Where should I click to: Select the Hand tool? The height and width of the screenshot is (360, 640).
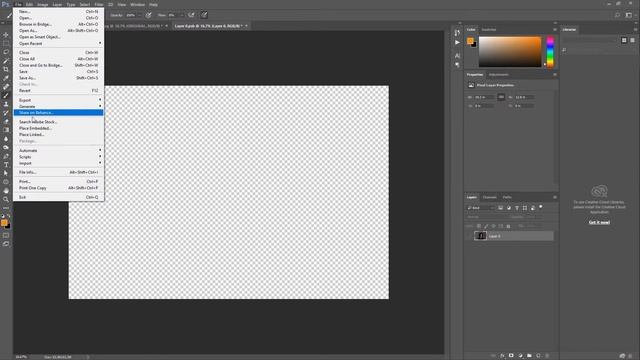[6, 191]
